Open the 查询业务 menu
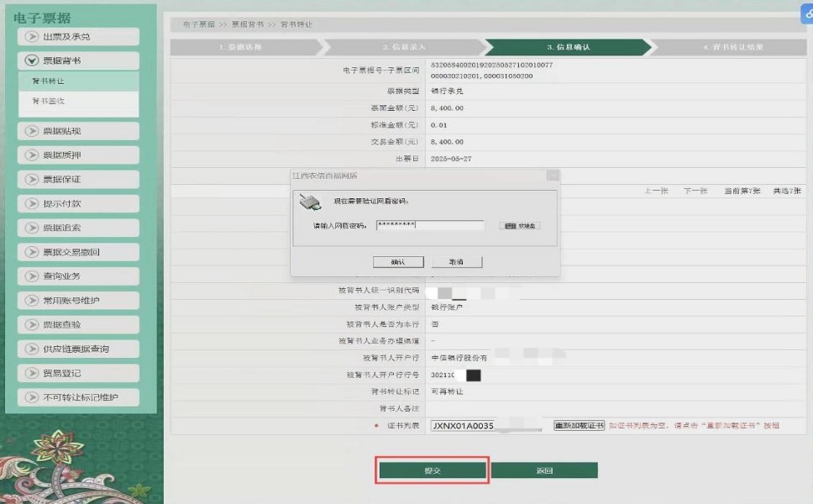 coord(78,276)
